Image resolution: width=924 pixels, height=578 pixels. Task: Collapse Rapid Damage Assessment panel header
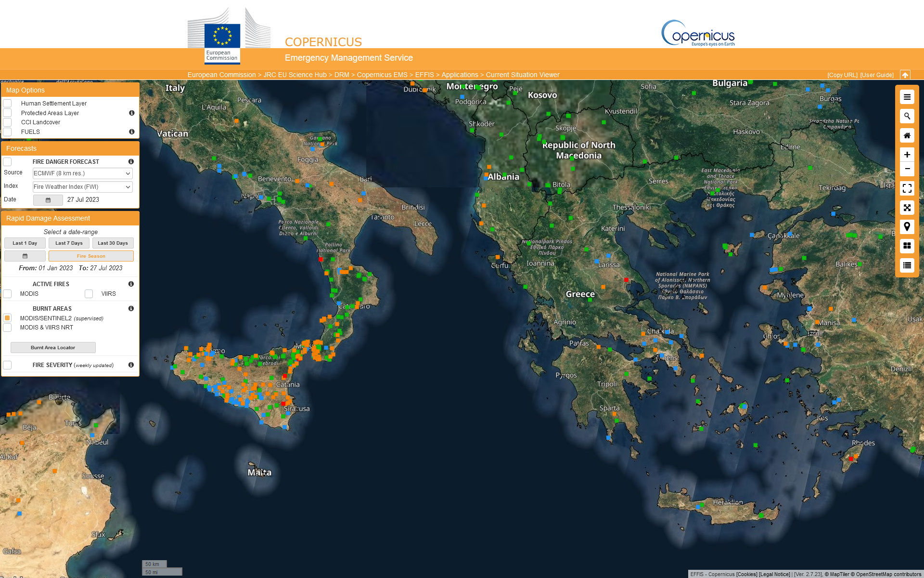click(x=70, y=218)
